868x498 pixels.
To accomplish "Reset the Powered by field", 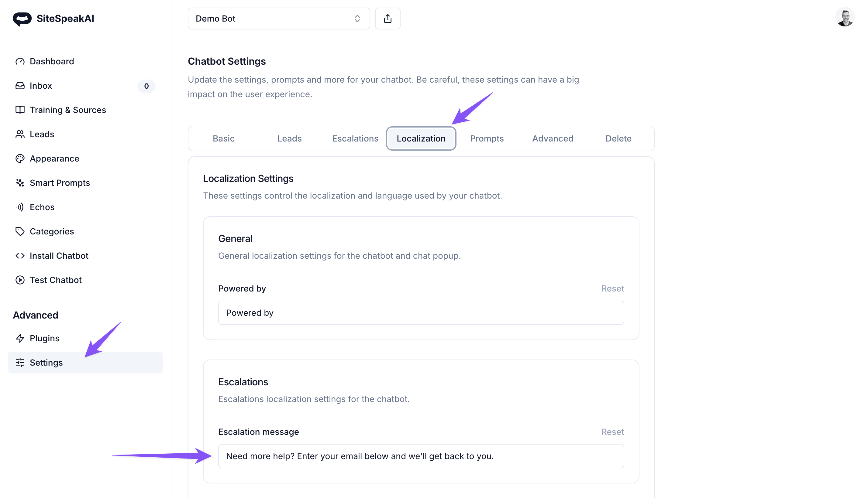I will click(612, 288).
